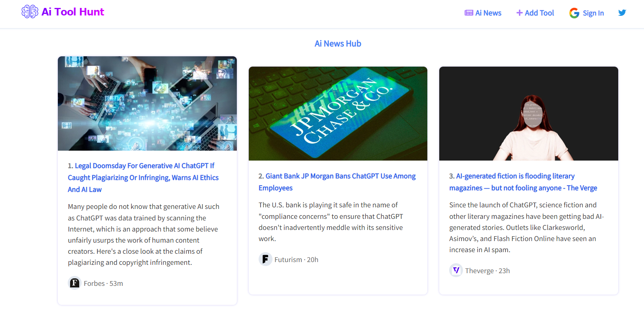Open the Ai Tool Hunt home title
The width and height of the screenshot is (644, 314).
(73, 12)
